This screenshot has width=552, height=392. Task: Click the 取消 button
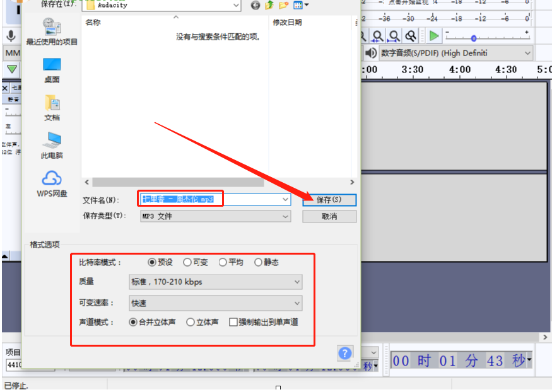tap(329, 216)
